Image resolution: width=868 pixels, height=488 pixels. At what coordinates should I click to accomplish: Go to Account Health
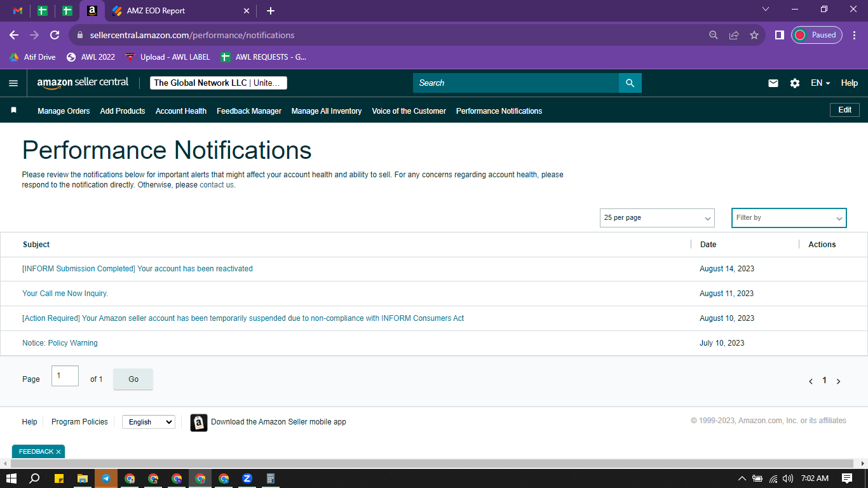(181, 111)
